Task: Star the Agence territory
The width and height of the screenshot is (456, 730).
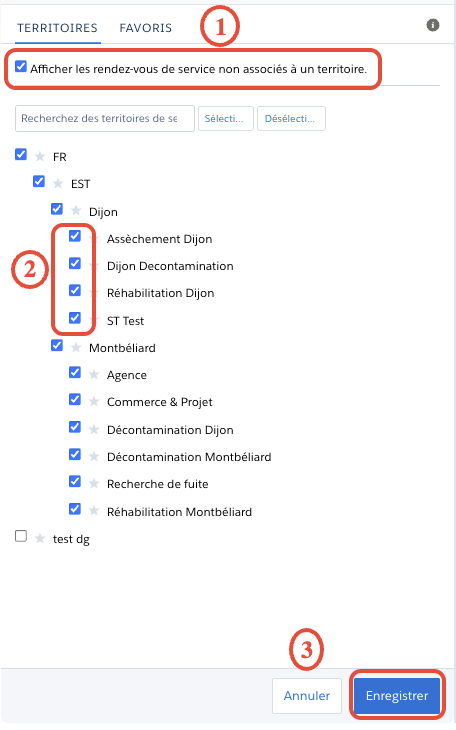Action: coord(94,374)
